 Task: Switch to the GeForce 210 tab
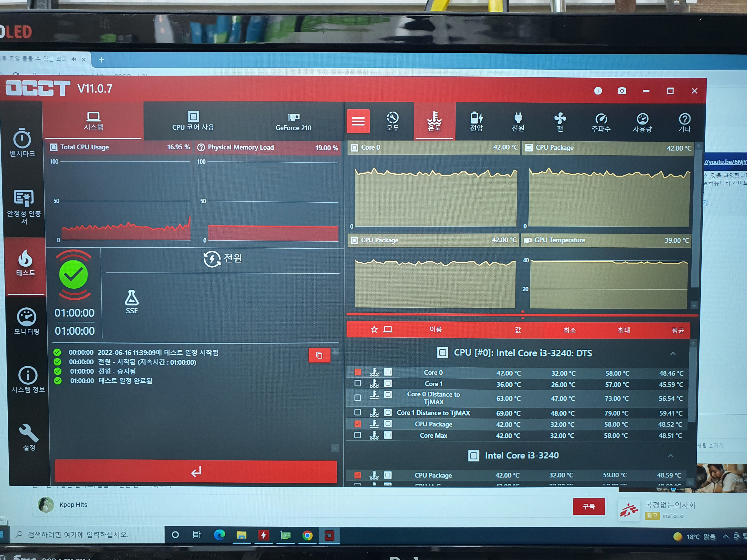pos(293,122)
